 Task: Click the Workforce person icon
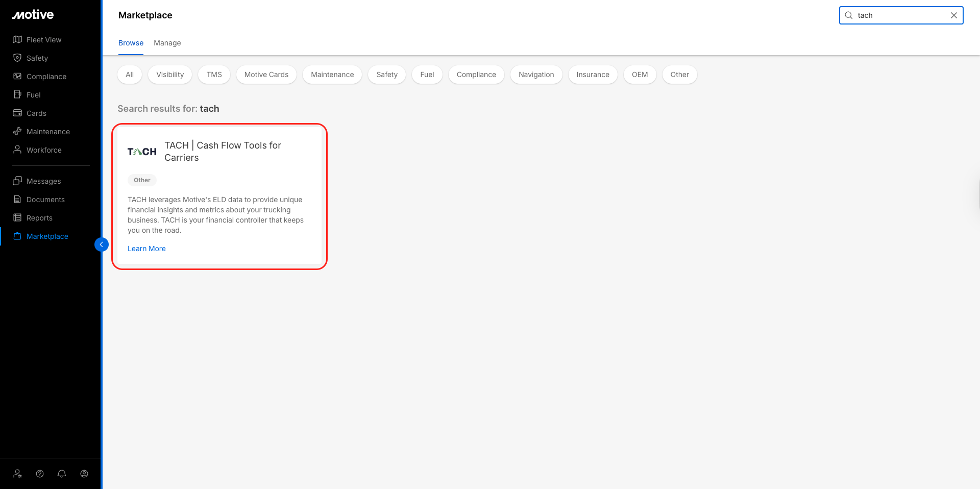(x=17, y=150)
